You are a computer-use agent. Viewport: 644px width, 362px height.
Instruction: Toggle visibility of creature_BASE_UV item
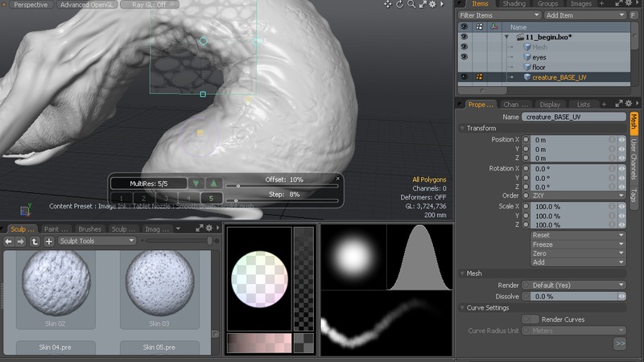(463, 77)
